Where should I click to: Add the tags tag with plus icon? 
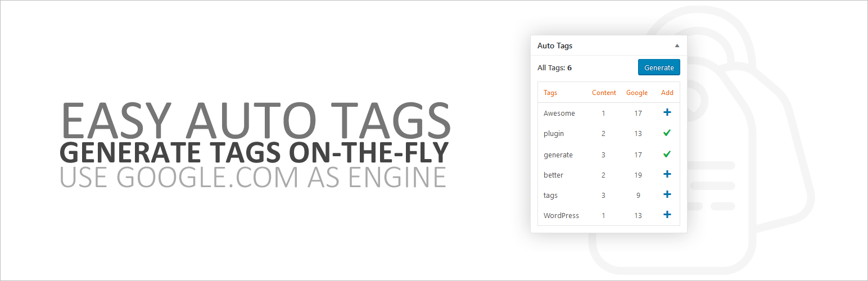(667, 194)
